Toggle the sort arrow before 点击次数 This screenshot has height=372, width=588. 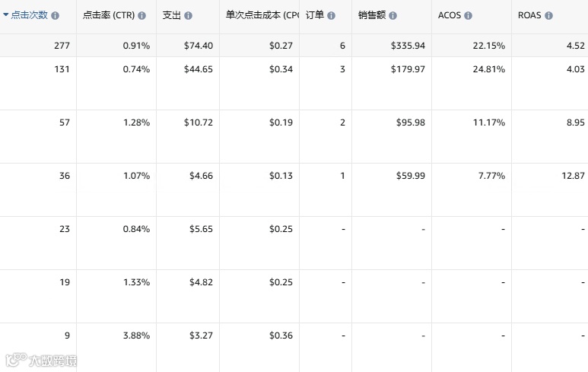pos(6,15)
